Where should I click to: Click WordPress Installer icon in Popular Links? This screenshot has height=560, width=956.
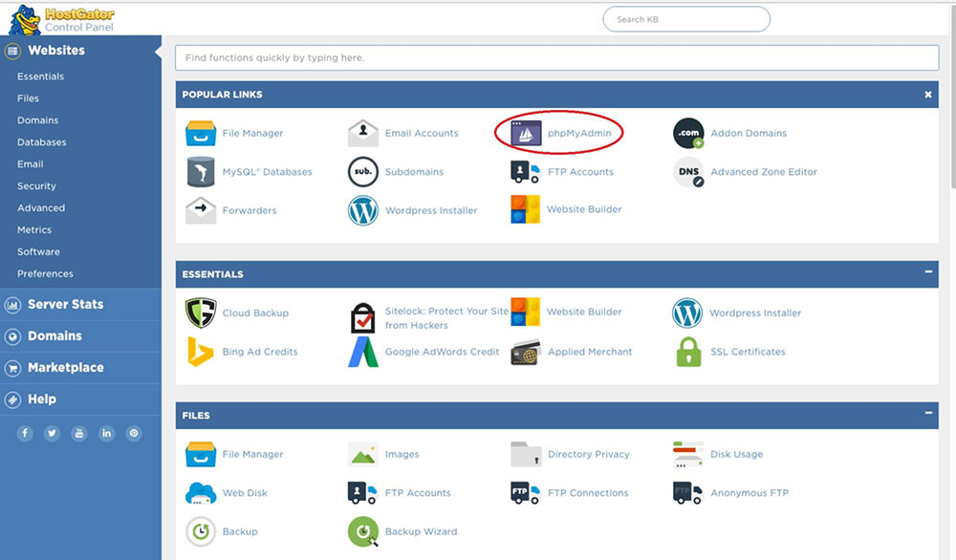(362, 210)
